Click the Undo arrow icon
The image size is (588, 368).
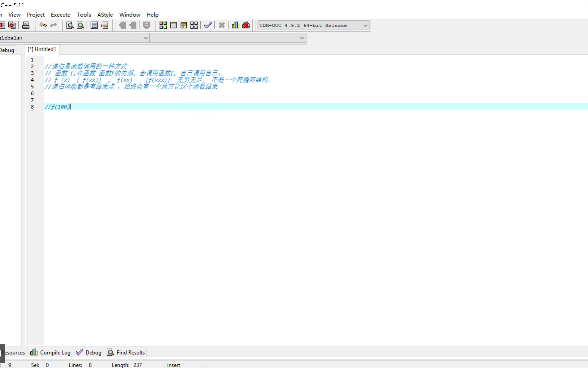(x=43, y=25)
